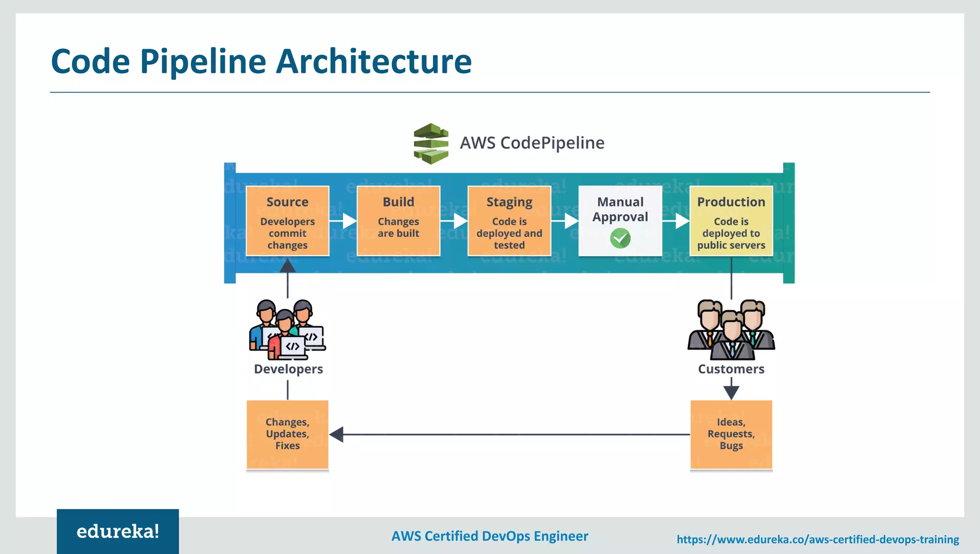This screenshot has height=554, width=980.
Task: Open the edureka aws-certified-devops-training link
Action: [818, 540]
